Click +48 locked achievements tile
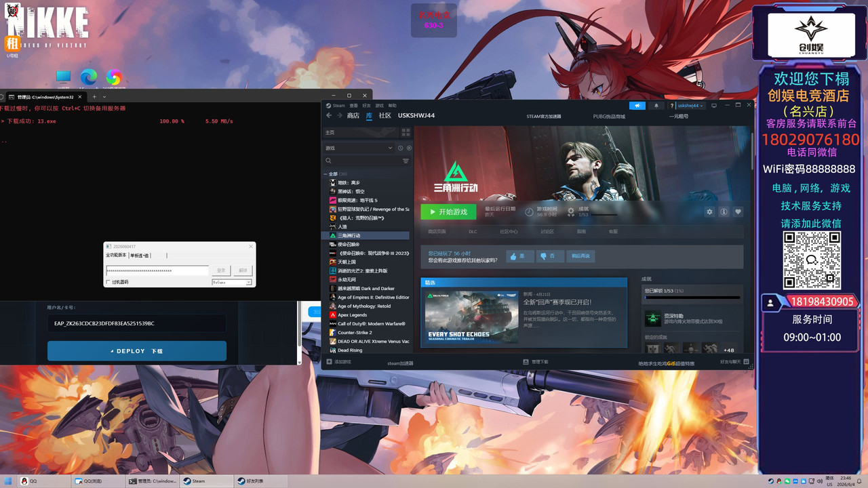The width and height of the screenshot is (868, 488). click(x=729, y=350)
